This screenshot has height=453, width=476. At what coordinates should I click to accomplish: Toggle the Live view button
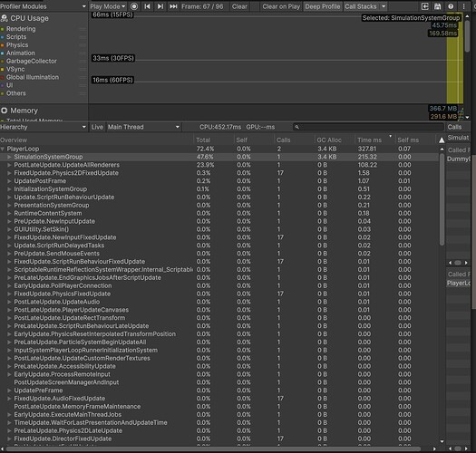pos(97,127)
